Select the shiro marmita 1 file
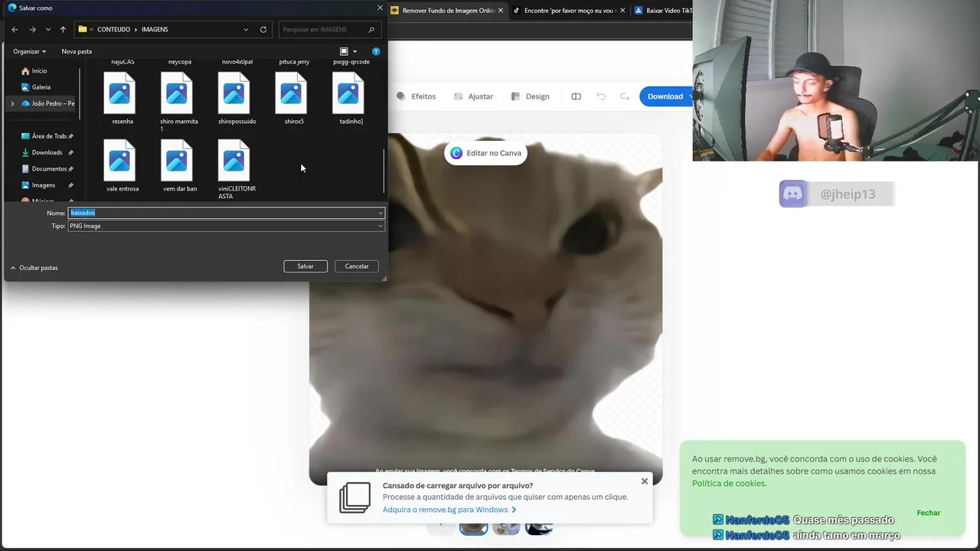The image size is (980, 551). click(179, 102)
